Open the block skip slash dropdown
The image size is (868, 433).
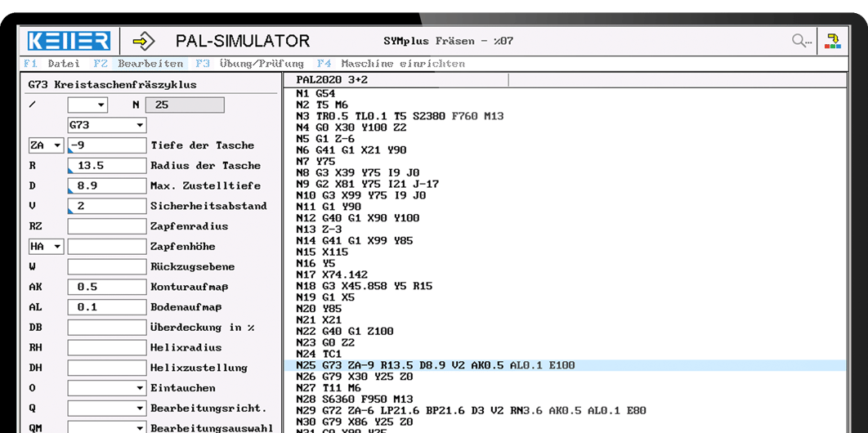[x=87, y=105]
